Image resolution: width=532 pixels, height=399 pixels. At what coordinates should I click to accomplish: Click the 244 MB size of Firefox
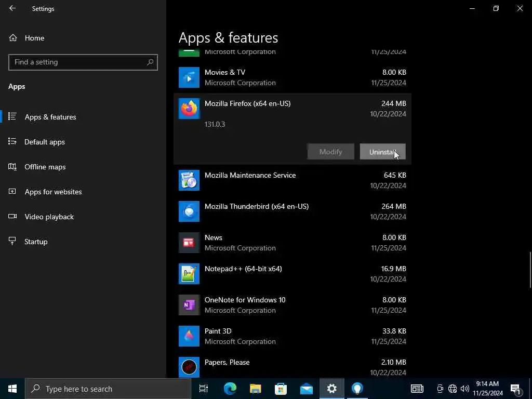pos(394,103)
